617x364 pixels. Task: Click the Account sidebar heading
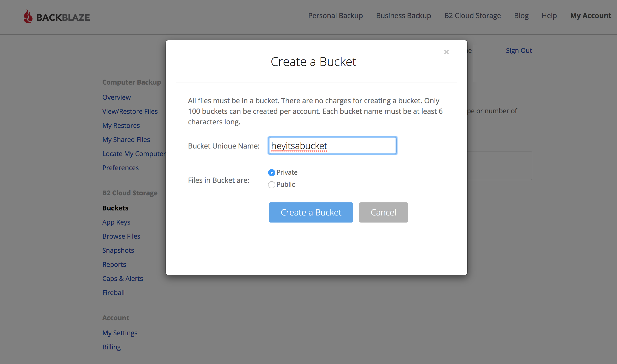pyautogui.click(x=116, y=318)
